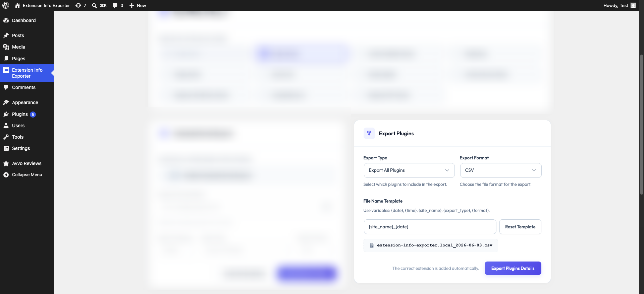Viewport: 644px width, 294px height.
Task: Click the page vertical scrollbar
Action: 641,124
